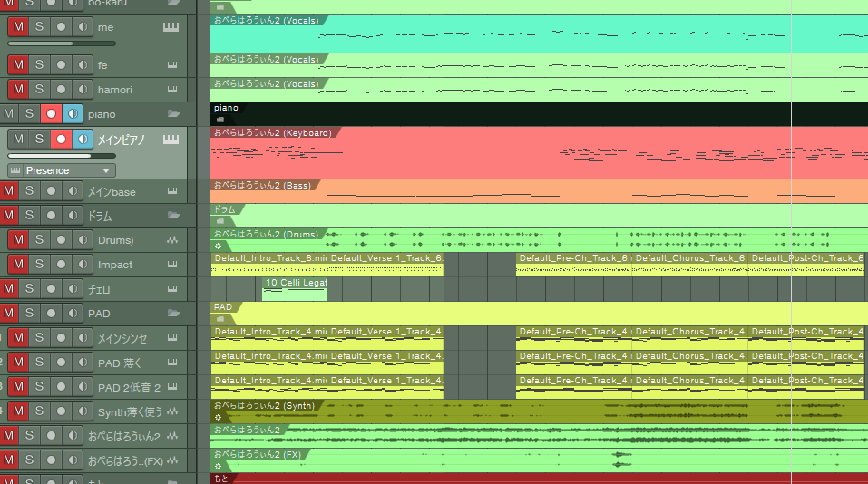Image resolution: width=868 pixels, height=484 pixels.
Task: Open keyboard icon on fe track
Action: click(x=172, y=64)
